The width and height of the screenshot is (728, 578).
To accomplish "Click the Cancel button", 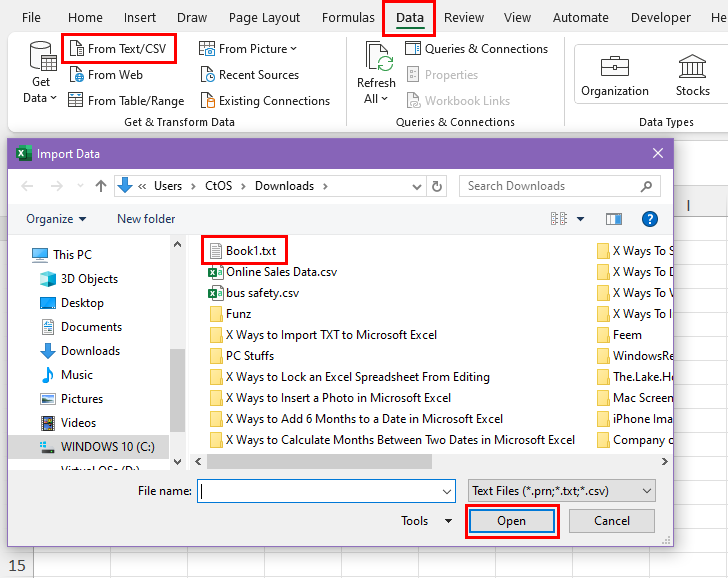I will pos(612,521).
